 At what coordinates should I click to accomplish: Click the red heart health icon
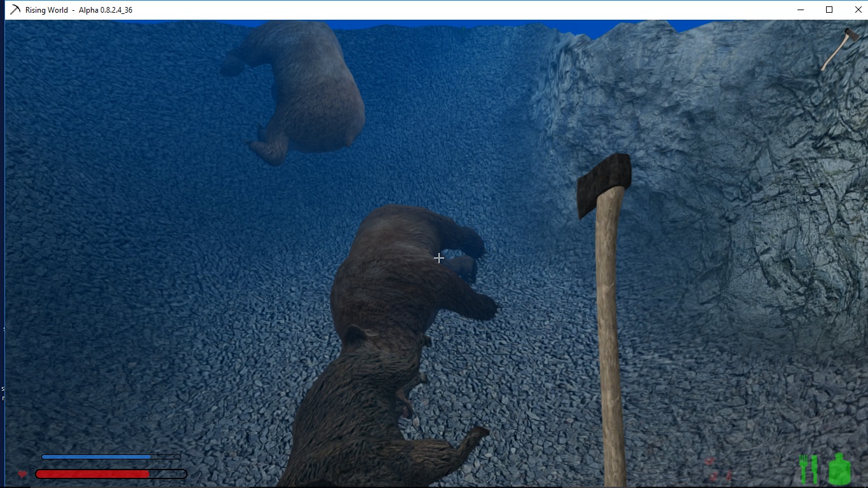(22, 474)
